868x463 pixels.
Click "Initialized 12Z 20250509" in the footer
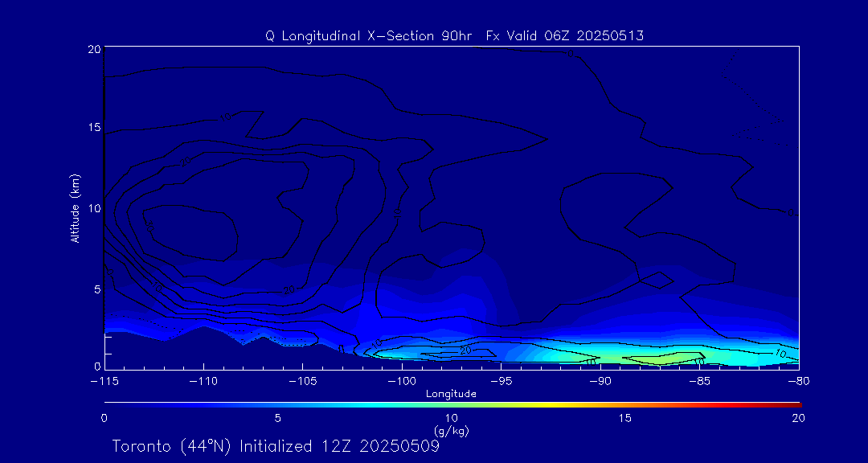click(x=339, y=446)
